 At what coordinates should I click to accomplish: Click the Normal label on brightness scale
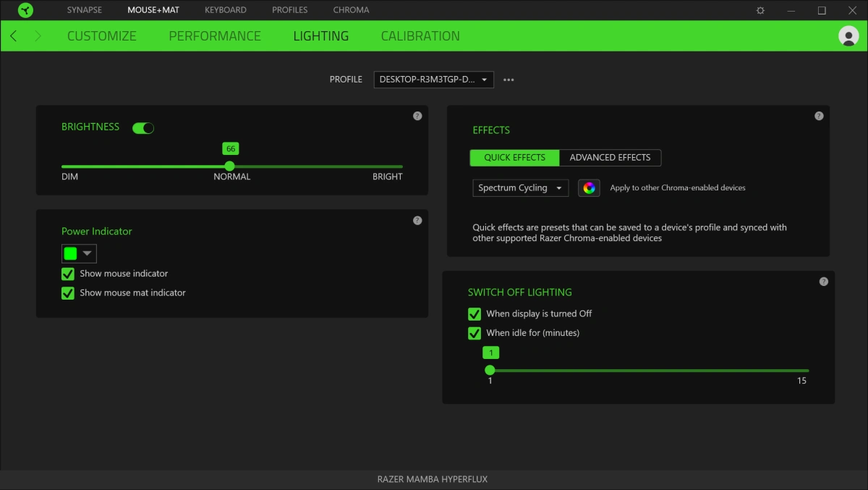tap(232, 177)
